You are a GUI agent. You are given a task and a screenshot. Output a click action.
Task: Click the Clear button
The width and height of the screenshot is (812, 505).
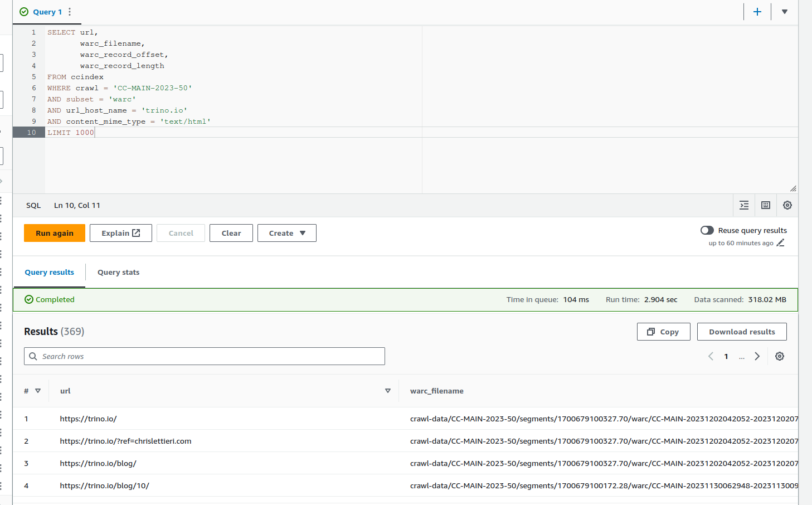231,233
